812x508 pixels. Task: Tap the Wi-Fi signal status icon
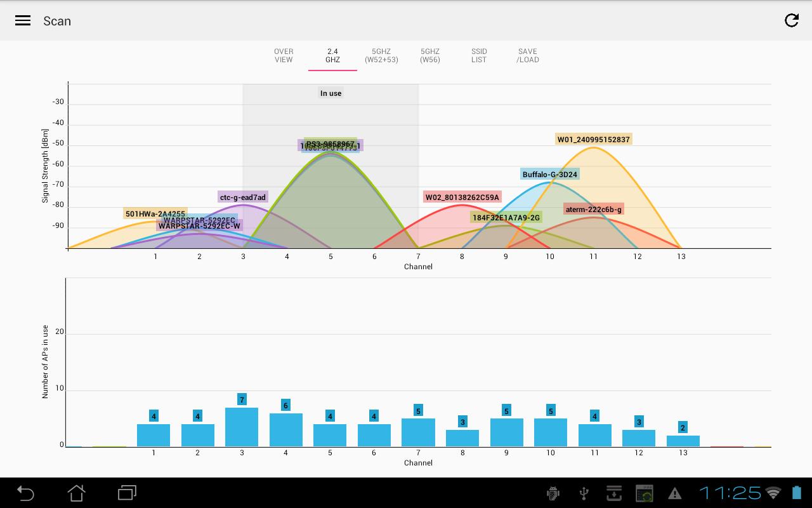coord(773,493)
